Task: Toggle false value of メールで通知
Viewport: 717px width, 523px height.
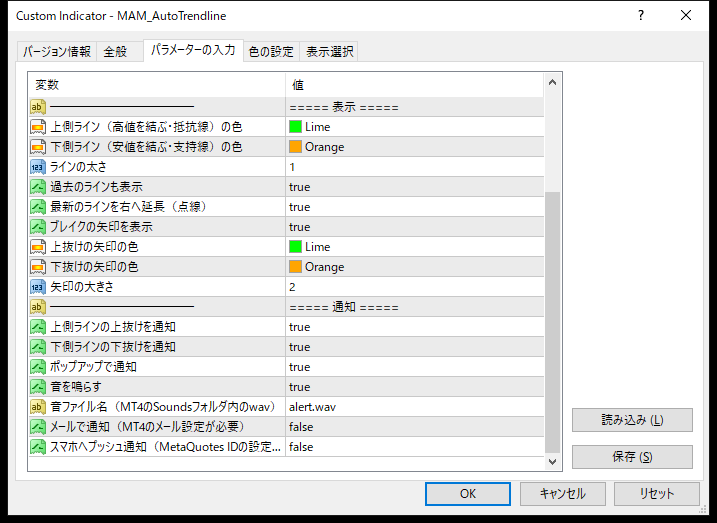Action: 301,427
